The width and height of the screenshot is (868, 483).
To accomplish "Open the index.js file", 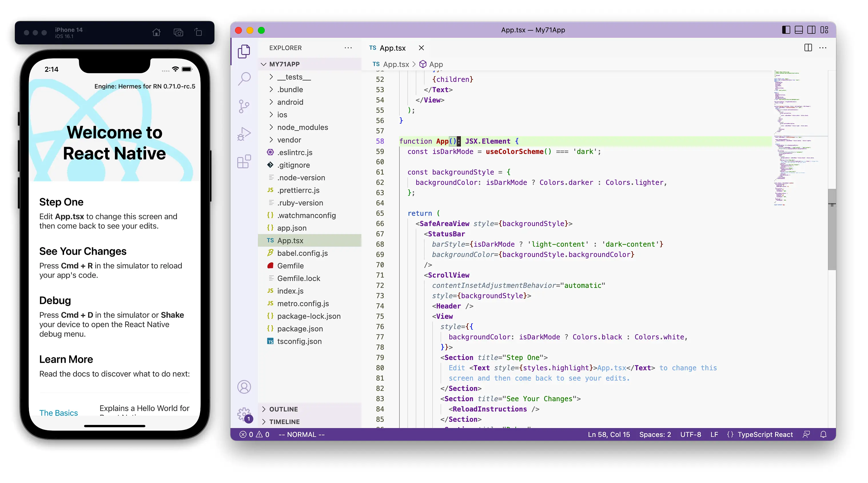I will [x=309, y=291].
